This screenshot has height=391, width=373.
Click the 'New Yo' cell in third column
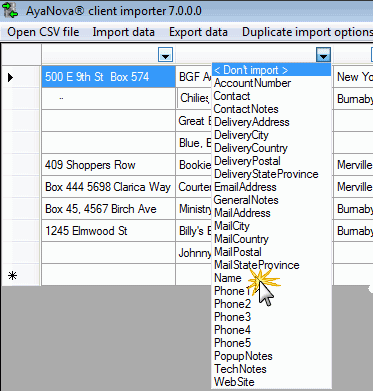tap(353, 77)
